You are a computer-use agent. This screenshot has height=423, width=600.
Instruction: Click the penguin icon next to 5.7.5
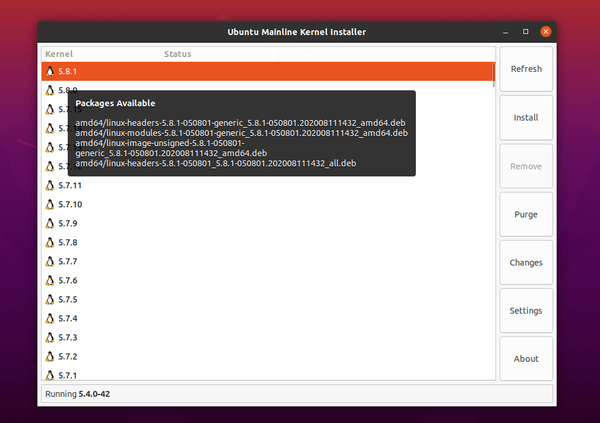[x=50, y=299]
